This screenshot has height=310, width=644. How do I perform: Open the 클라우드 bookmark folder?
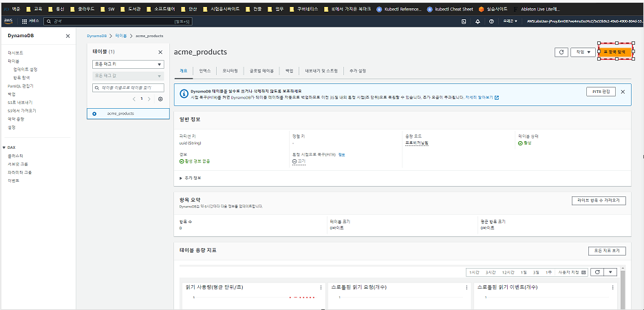click(x=83, y=9)
